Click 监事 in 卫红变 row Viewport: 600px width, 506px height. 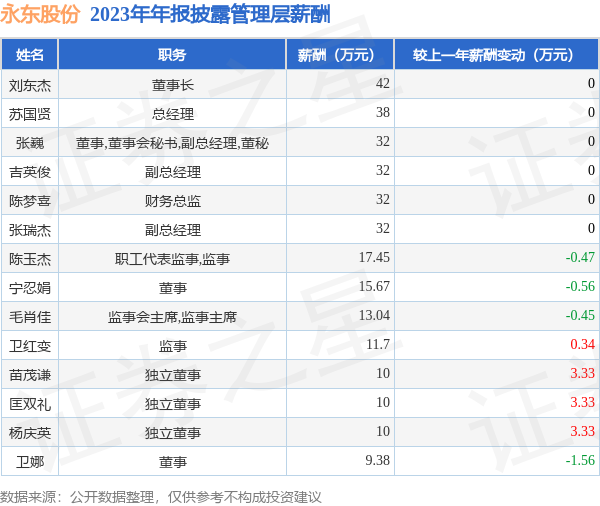(173, 346)
